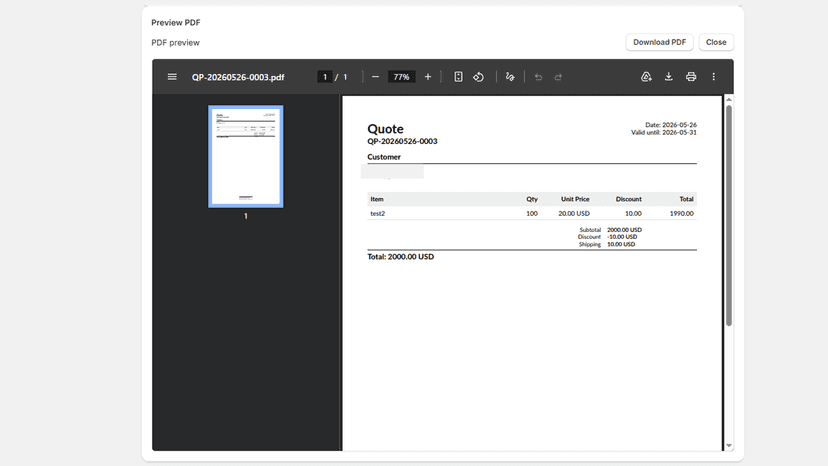The height and width of the screenshot is (466, 828).
Task: Print the PDF document
Action: (691, 77)
